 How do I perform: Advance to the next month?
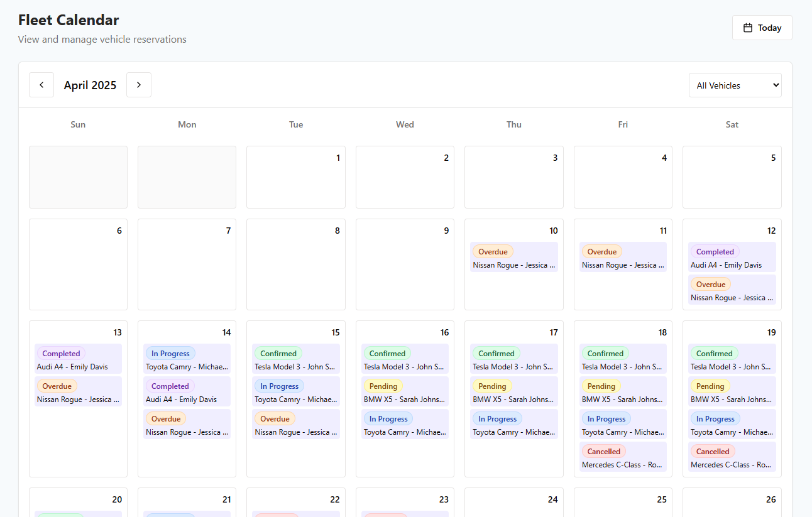139,85
